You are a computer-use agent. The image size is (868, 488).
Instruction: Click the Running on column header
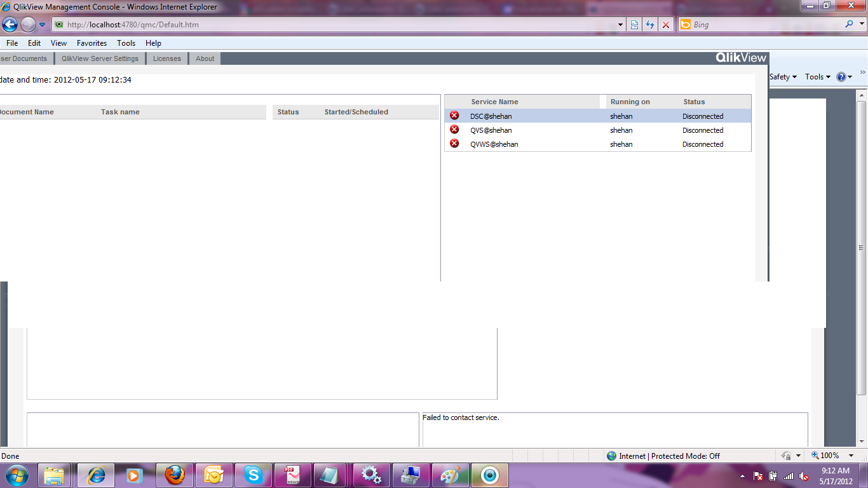630,102
